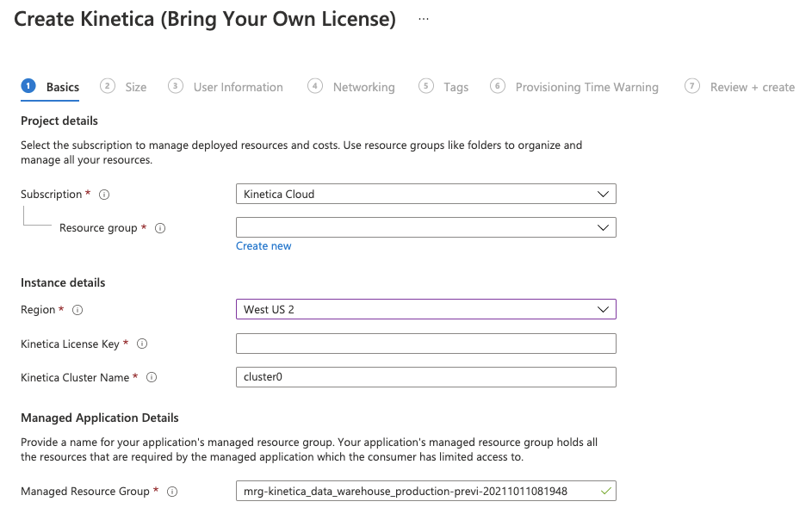Click the step 7 circle icon for Review
812x514 pixels.
tap(691, 86)
